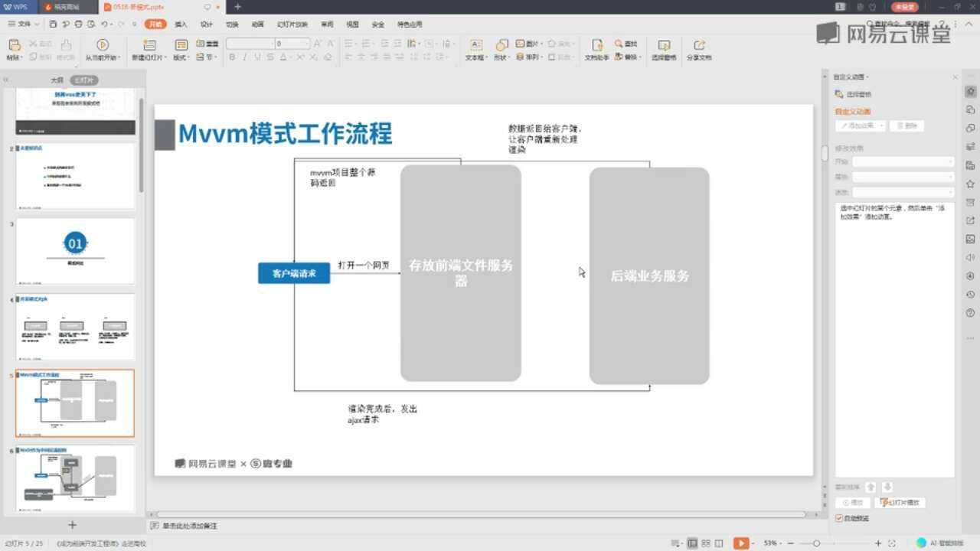This screenshot has height=551, width=980.
Task: Click the Replace icon in the ribbon
Action: 619,57
